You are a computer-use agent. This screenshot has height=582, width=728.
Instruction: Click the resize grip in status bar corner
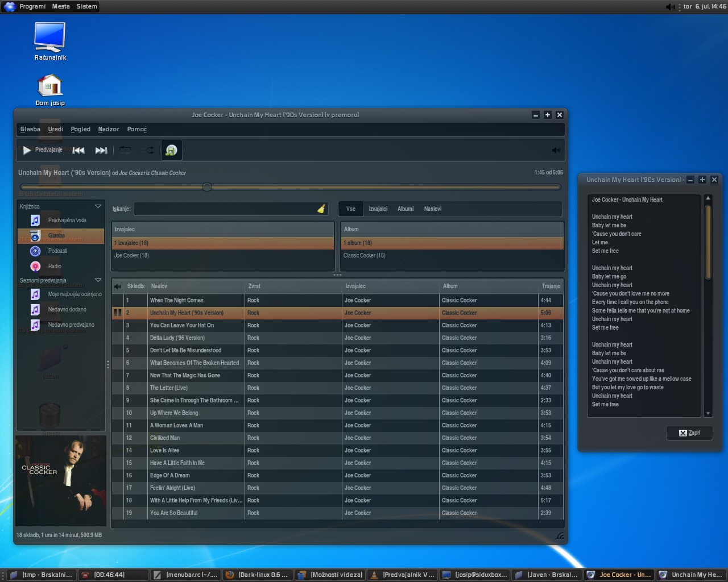coord(560,535)
